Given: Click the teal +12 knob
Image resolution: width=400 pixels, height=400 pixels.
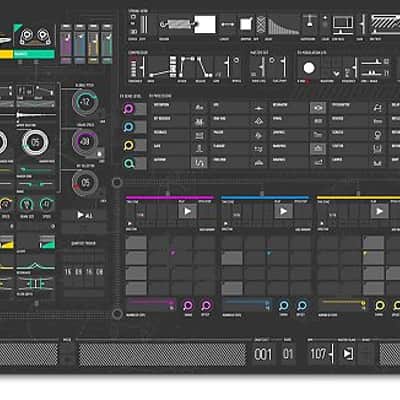Looking at the screenshot, I should (85, 102).
